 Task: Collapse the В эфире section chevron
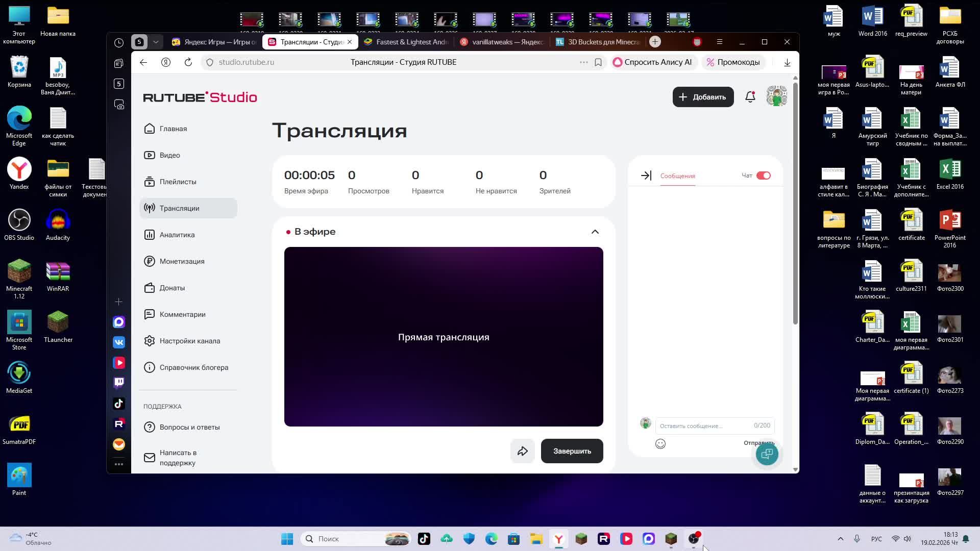pos(595,231)
